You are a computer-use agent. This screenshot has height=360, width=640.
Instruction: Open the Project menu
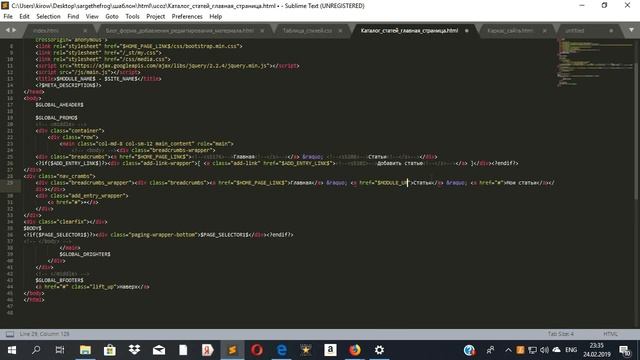point(156,16)
